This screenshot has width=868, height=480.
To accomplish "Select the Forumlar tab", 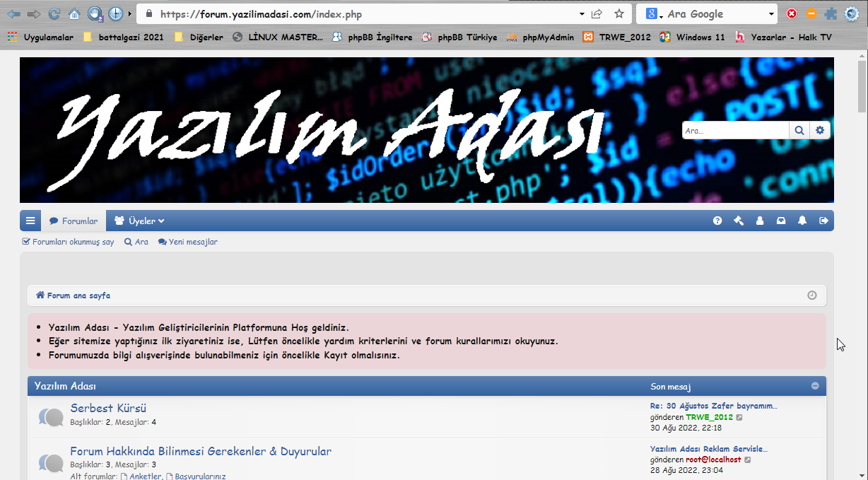I will (x=74, y=221).
